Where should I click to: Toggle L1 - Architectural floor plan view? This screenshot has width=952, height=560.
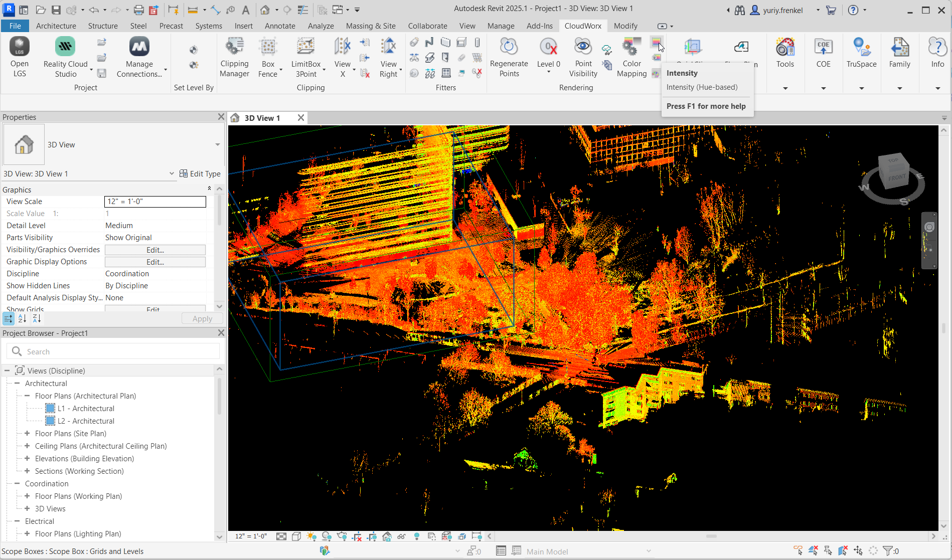(x=86, y=409)
